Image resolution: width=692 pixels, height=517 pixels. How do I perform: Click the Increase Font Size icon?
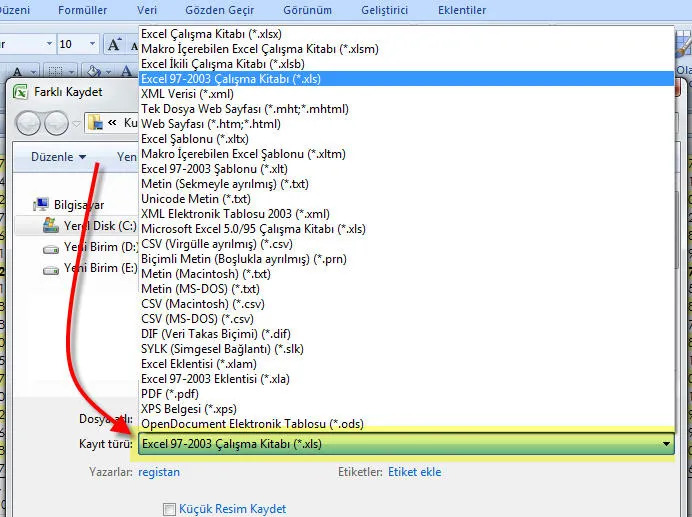[x=114, y=44]
